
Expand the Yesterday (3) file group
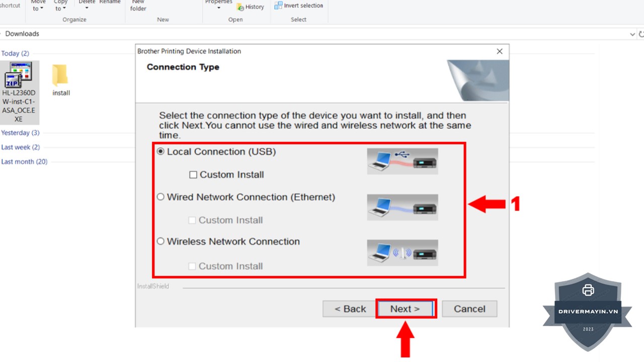point(20,133)
